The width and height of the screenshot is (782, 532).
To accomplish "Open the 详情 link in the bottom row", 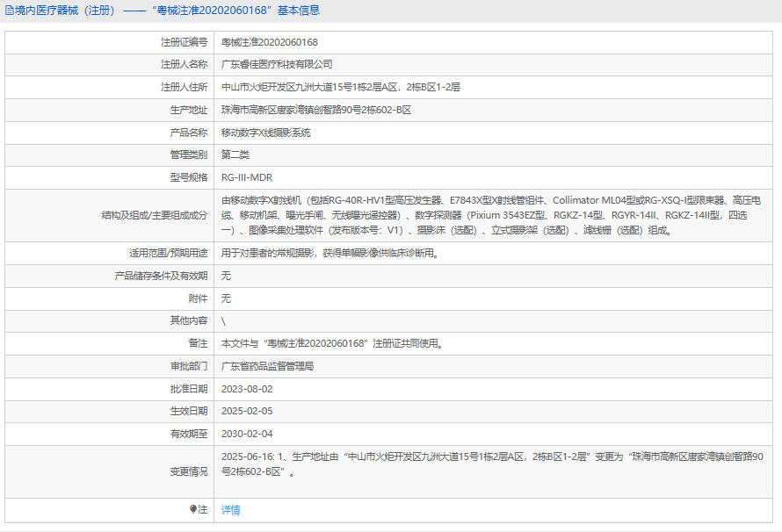I will click(230, 510).
